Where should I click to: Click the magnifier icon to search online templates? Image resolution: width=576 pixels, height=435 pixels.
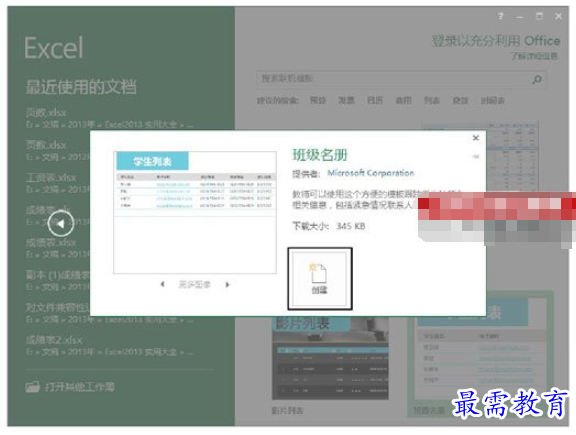pyautogui.click(x=537, y=79)
